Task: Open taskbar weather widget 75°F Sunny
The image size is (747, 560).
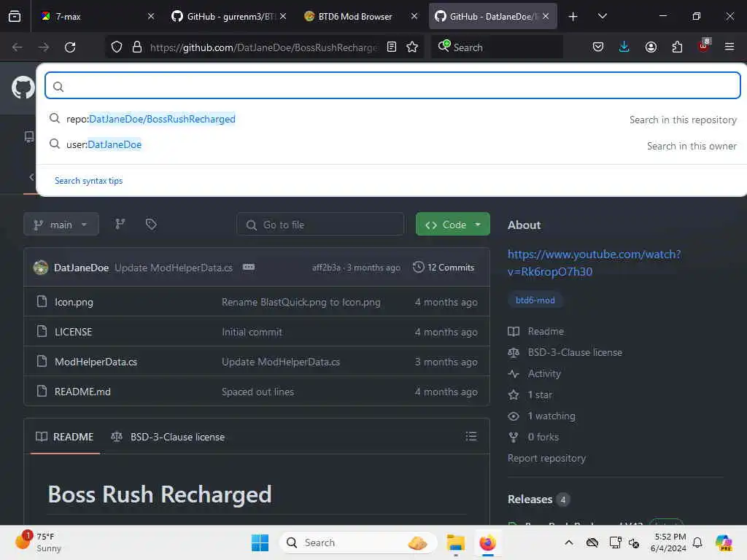Action: (x=39, y=542)
